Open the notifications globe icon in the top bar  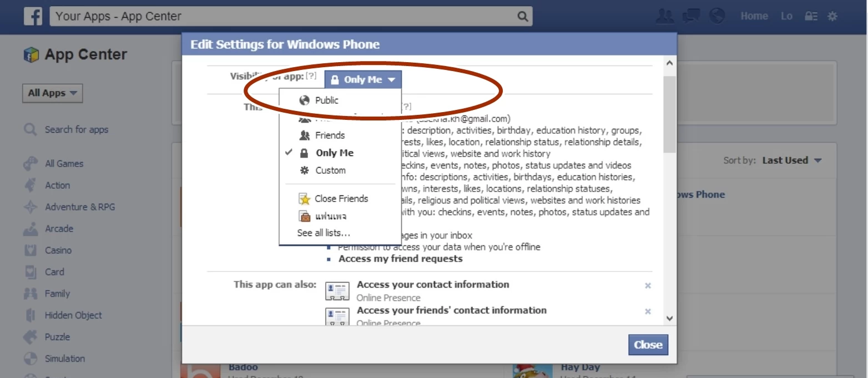pyautogui.click(x=717, y=16)
